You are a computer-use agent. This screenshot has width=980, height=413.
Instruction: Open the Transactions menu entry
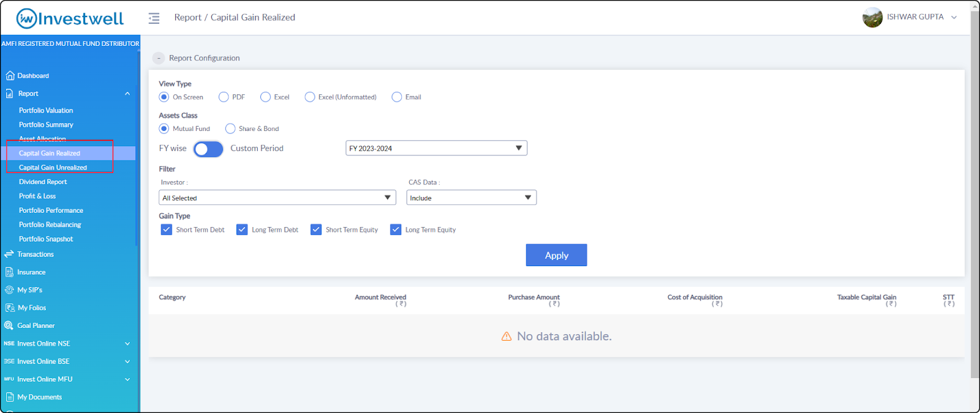pyautogui.click(x=36, y=255)
